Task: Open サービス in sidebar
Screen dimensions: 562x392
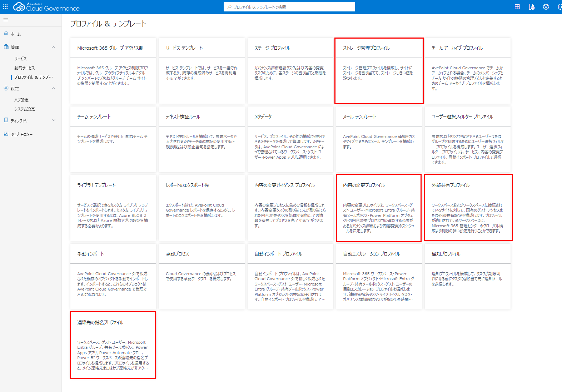Action: click(x=20, y=59)
